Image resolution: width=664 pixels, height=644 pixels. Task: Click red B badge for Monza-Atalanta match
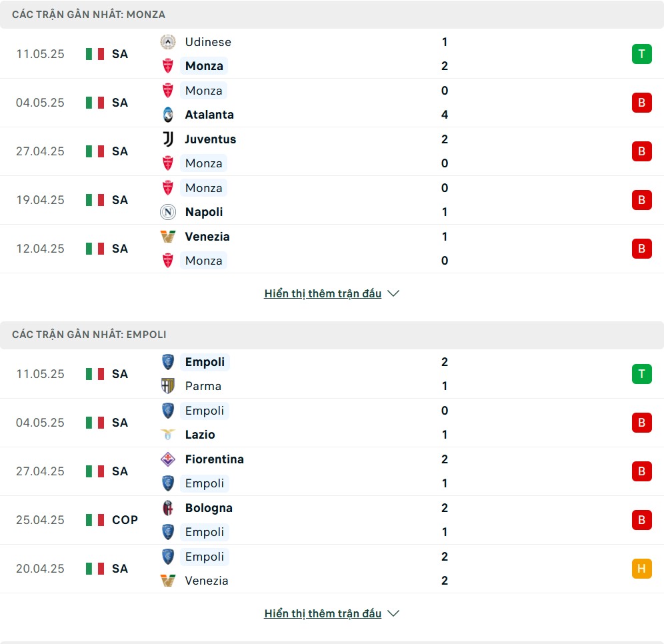click(641, 103)
